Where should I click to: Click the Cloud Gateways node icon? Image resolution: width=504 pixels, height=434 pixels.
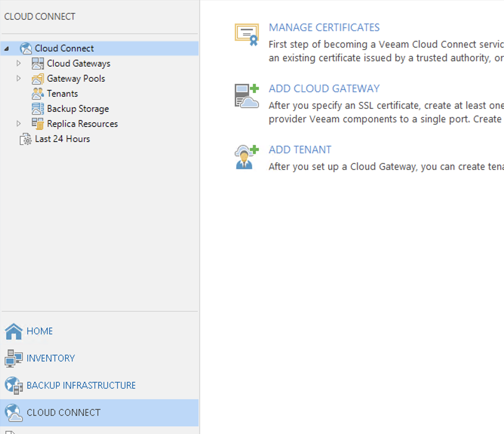(x=38, y=63)
